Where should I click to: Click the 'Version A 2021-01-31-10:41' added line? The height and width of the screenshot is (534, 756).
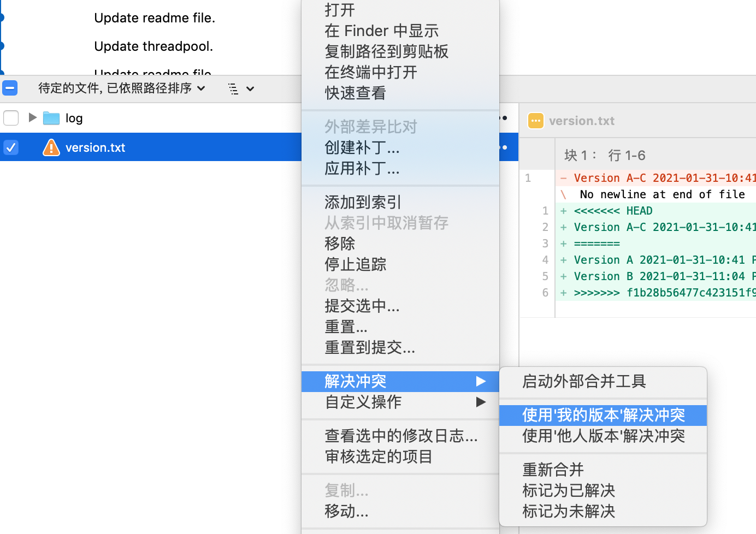click(655, 260)
